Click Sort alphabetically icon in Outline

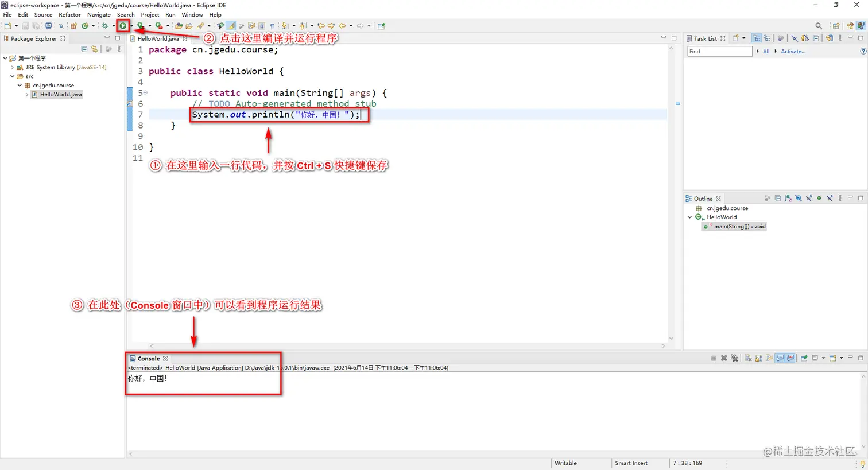click(788, 198)
